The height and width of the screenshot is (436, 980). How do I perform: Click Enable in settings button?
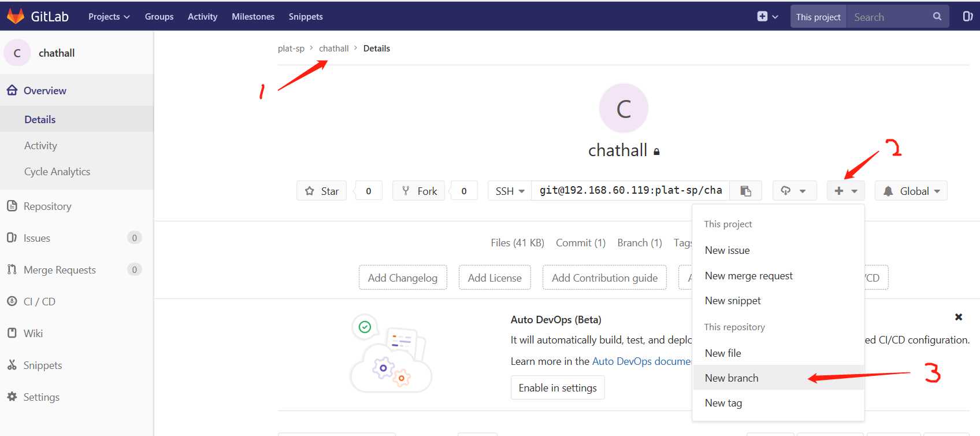pos(558,387)
